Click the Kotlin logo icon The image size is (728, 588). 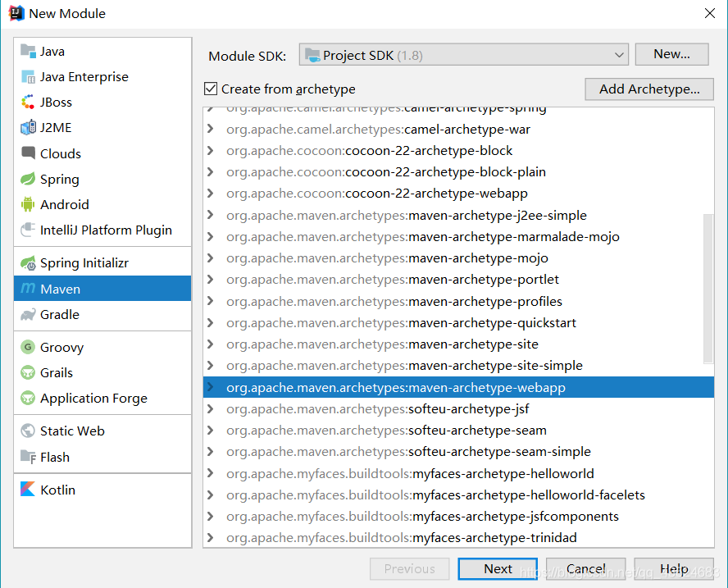click(29, 489)
